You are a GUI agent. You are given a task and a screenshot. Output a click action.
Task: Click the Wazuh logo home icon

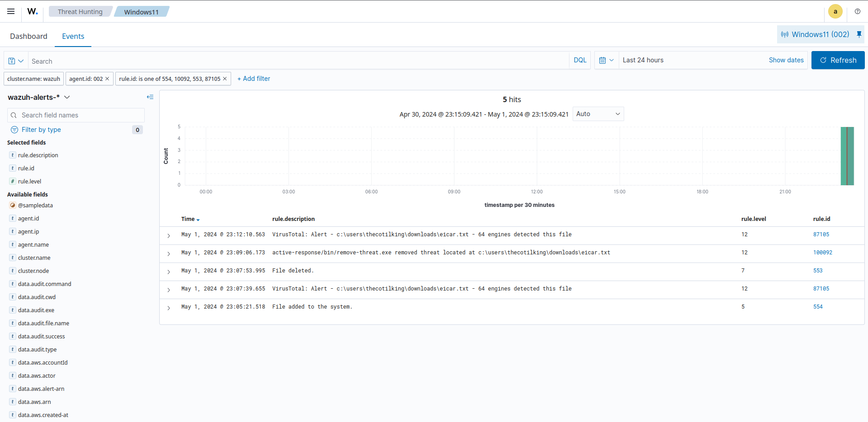tap(33, 11)
